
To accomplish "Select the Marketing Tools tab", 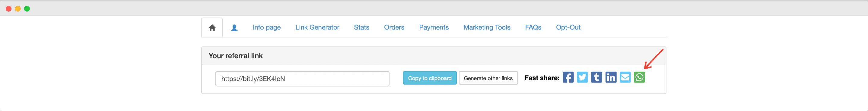I will (487, 28).
